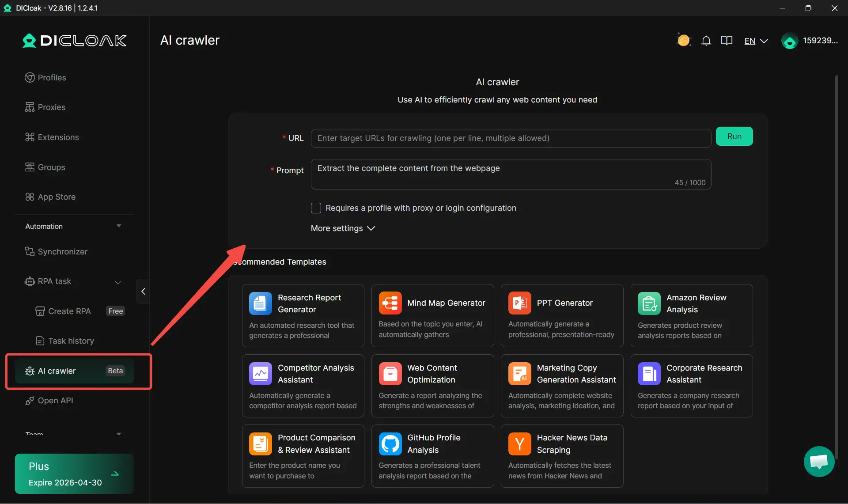This screenshot has height=504, width=848.
Task: Collapse the Automation section arrow
Action: point(119,226)
